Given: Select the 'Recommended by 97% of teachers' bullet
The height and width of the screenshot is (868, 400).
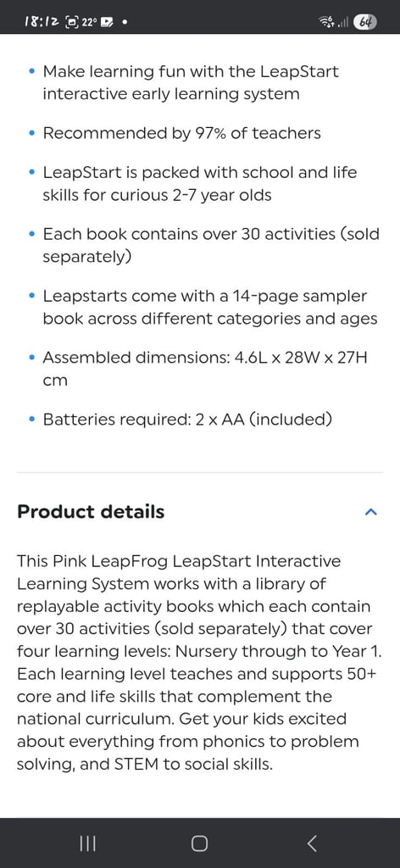Looking at the screenshot, I should tap(182, 133).
